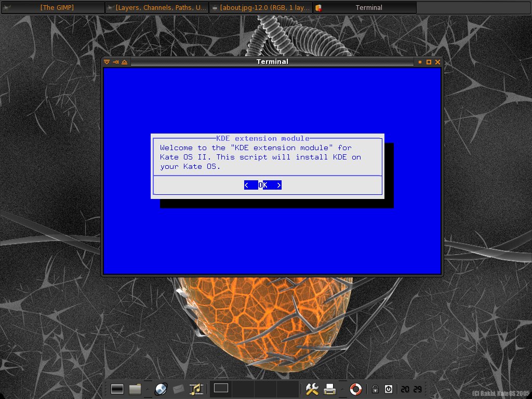This screenshot has width=532, height=399.
Task: Launch the multimedia music note icon
Action: 196,389
